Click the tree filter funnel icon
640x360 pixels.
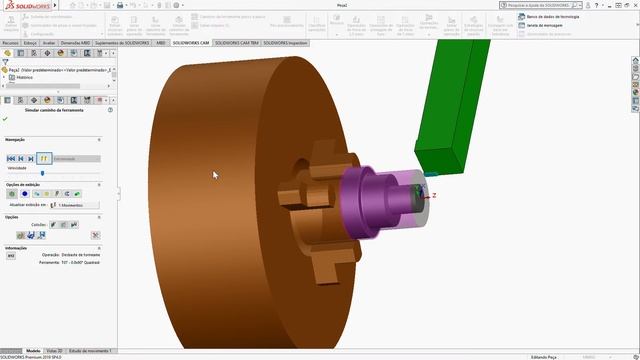point(5,62)
